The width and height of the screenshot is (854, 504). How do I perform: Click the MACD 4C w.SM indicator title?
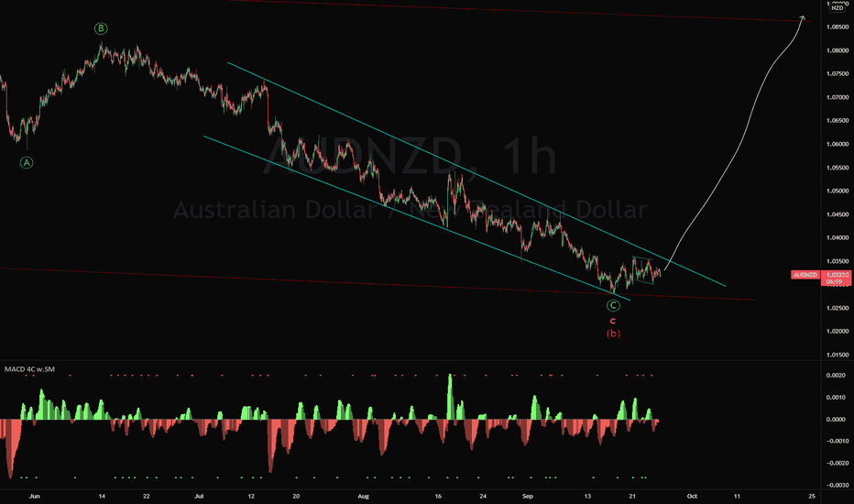pyautogui.click(x=29, y=369)
